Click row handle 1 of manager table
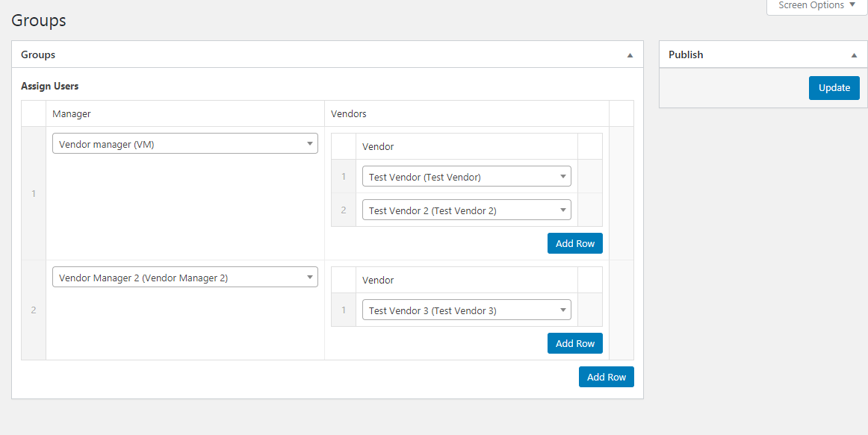Image resolution: width=868 pixels, height=435 pixels. click(x=34, y=194)
